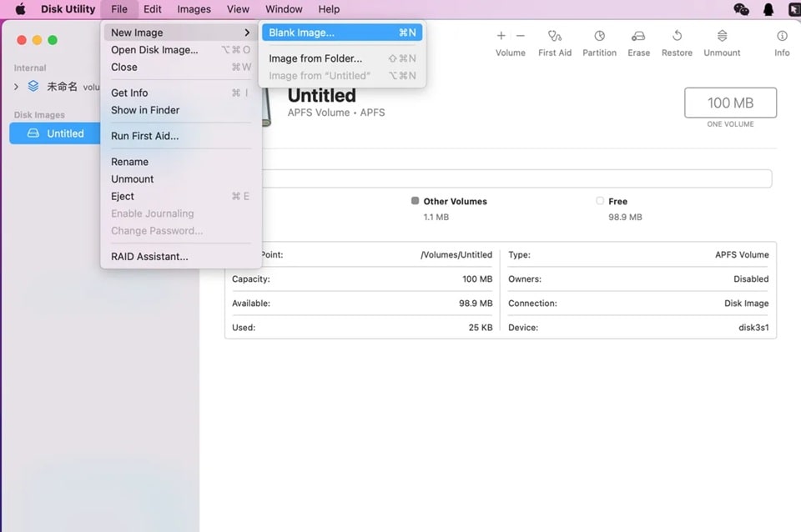Click the Other Volumes legend marker
801x532 pixels.
(415, 201)
